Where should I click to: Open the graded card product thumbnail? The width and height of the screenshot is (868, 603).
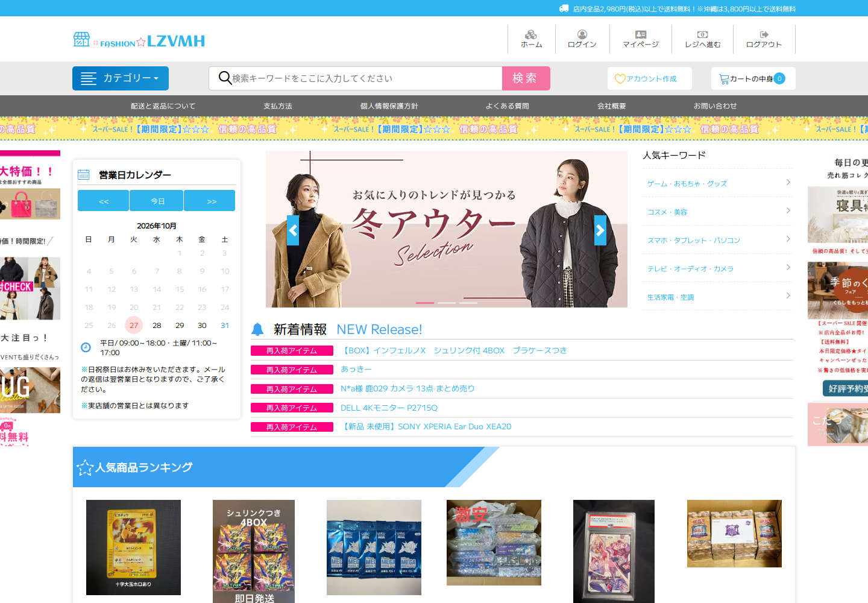pos(614,551)
